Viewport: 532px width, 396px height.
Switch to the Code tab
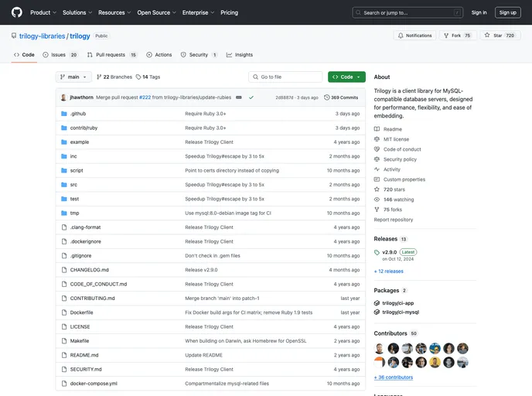pyautogui.click(x=24, y=55)
